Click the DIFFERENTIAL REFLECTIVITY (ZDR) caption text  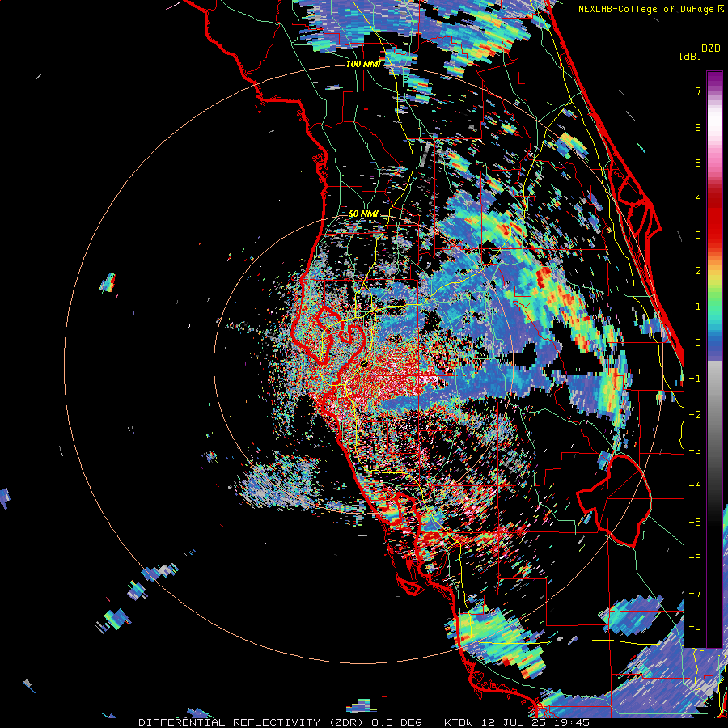251,722
